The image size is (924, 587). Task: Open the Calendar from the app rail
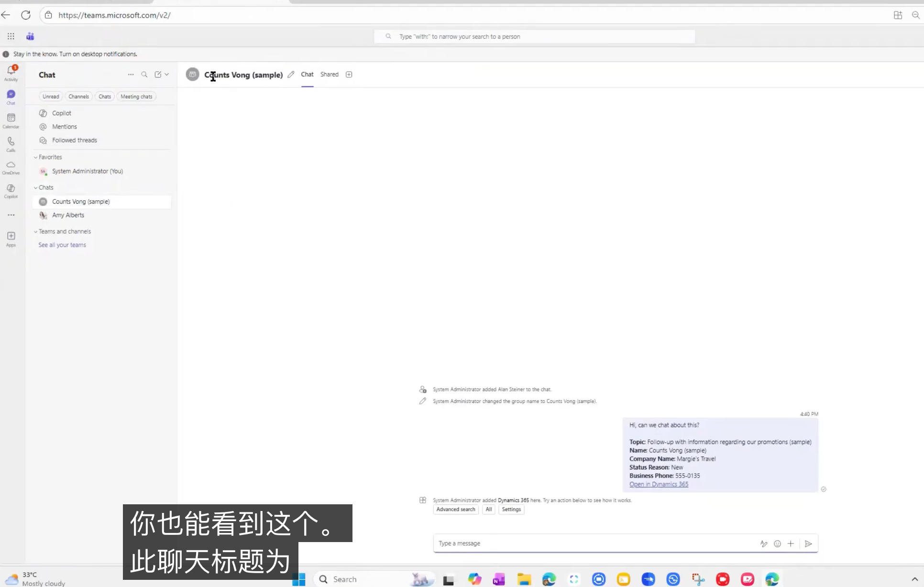click(x=11, y=120)
